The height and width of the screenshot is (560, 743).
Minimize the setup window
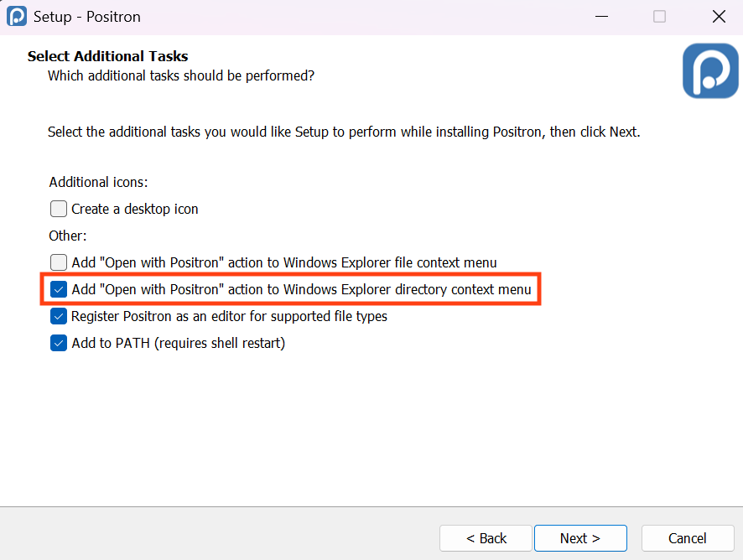[601, 16]
